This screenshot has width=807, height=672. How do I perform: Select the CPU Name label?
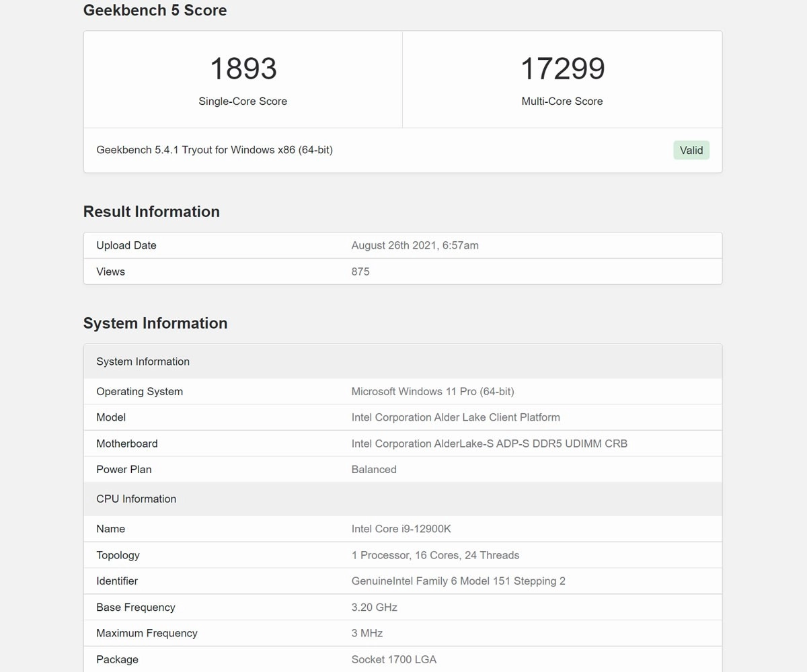(x=110, y=529)
